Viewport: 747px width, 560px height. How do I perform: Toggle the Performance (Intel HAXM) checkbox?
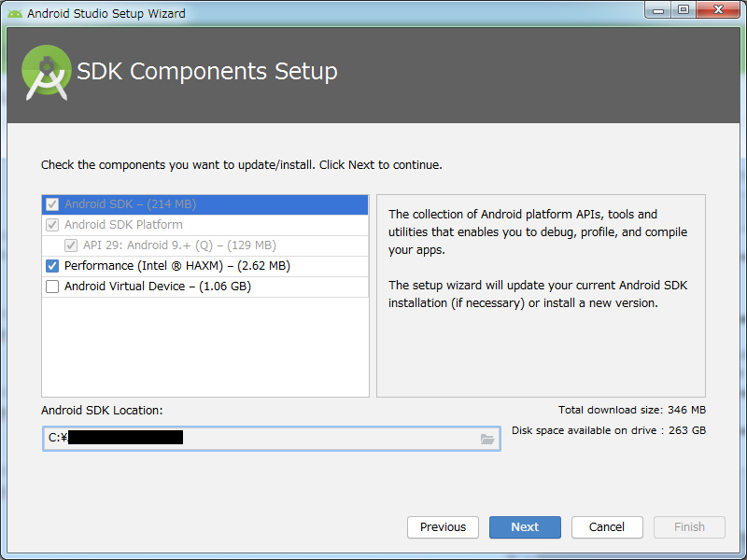coord(52,266)
